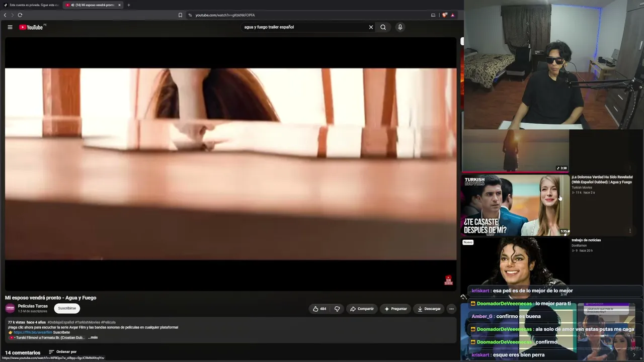Open the cast/picture-in-picture icon in the address bar
The image size is (644, 362).
(x=433, y=15)
